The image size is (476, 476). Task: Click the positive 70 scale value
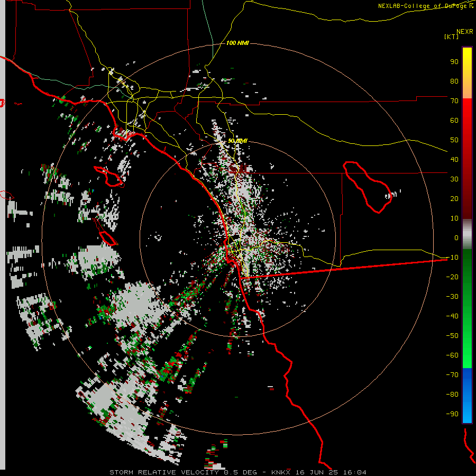454,101
